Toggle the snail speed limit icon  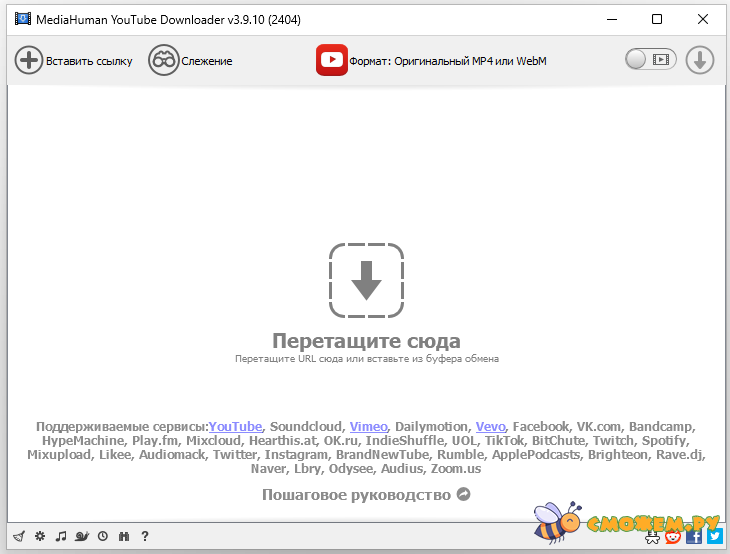(x=82, y=536)
